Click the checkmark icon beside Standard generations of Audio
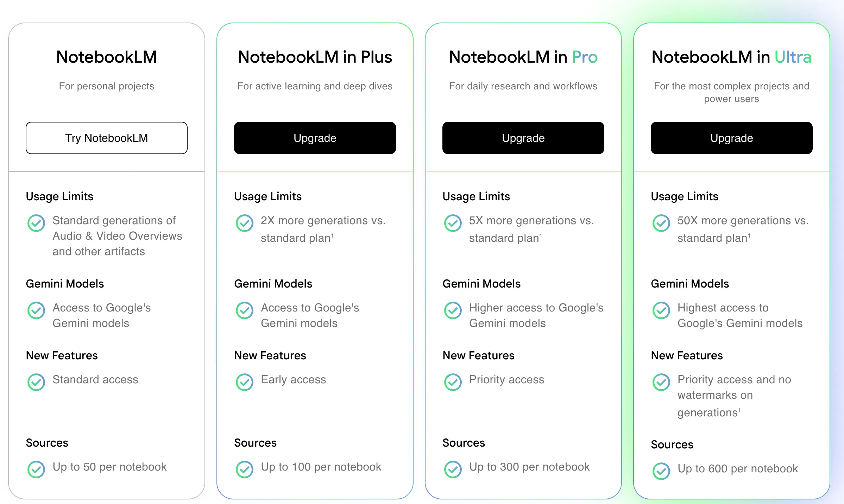 click(36, 222)
